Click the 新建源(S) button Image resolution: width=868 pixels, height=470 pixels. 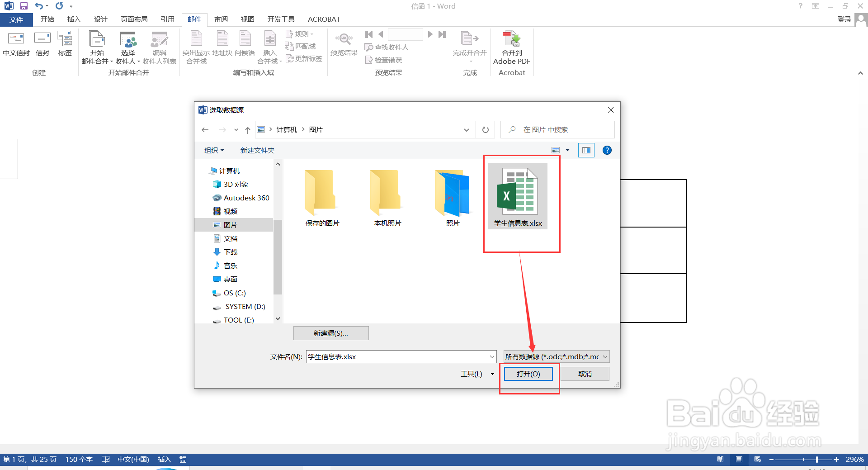[331, 333]
